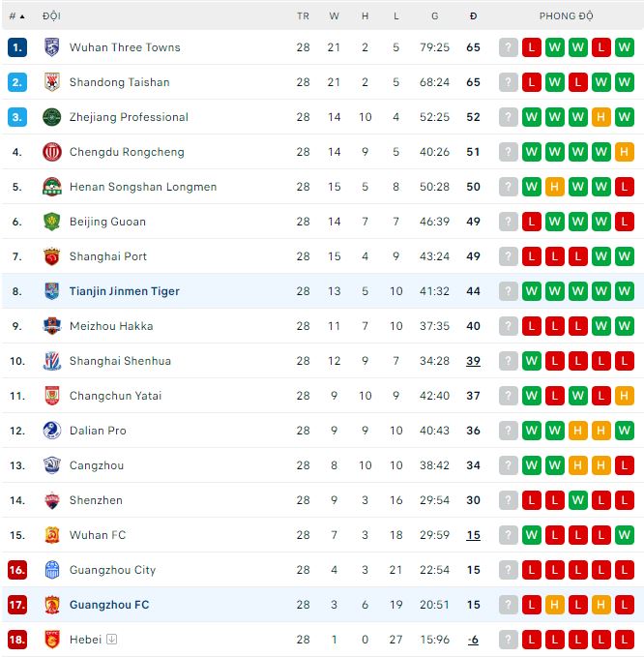Open the Tianjin Jinmen Tiger team link

pyautogui.click(x=125, y=291)
